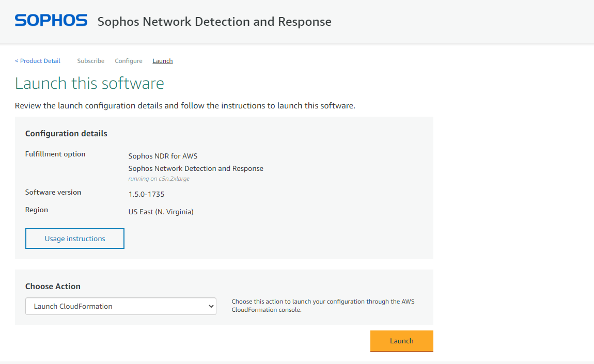Click the software version value 1.5.0-1735

click(x=146, y=195)
